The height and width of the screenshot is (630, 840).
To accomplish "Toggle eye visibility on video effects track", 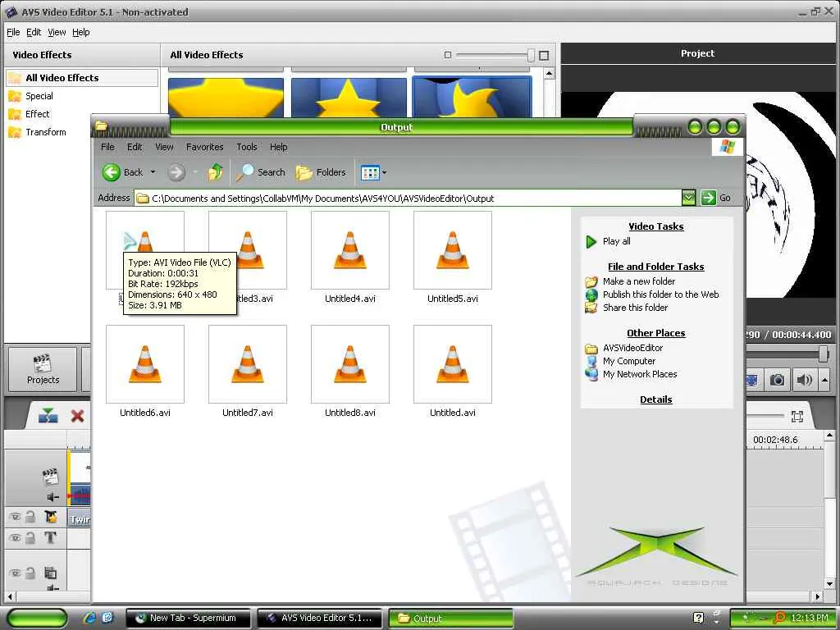I will pos(15,517).
